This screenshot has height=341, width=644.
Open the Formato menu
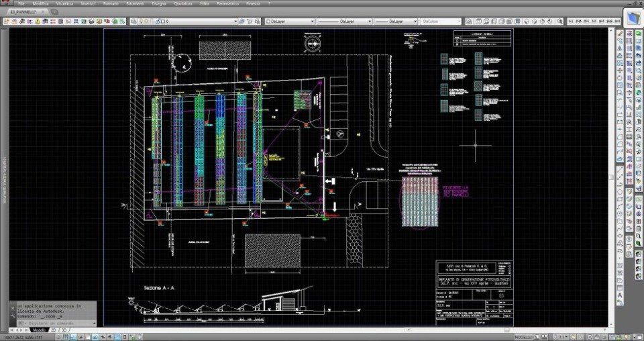point(111,3)
